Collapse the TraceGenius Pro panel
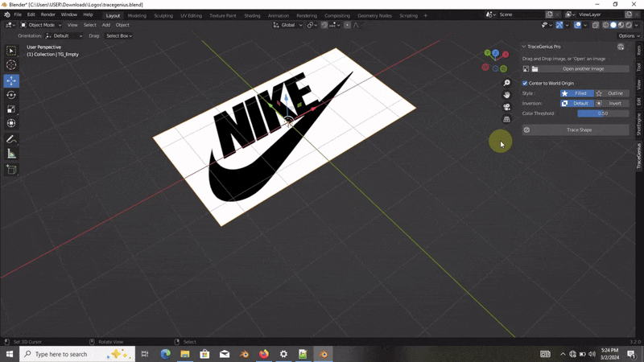The image size is (644, 362). (x=524, y=47)
